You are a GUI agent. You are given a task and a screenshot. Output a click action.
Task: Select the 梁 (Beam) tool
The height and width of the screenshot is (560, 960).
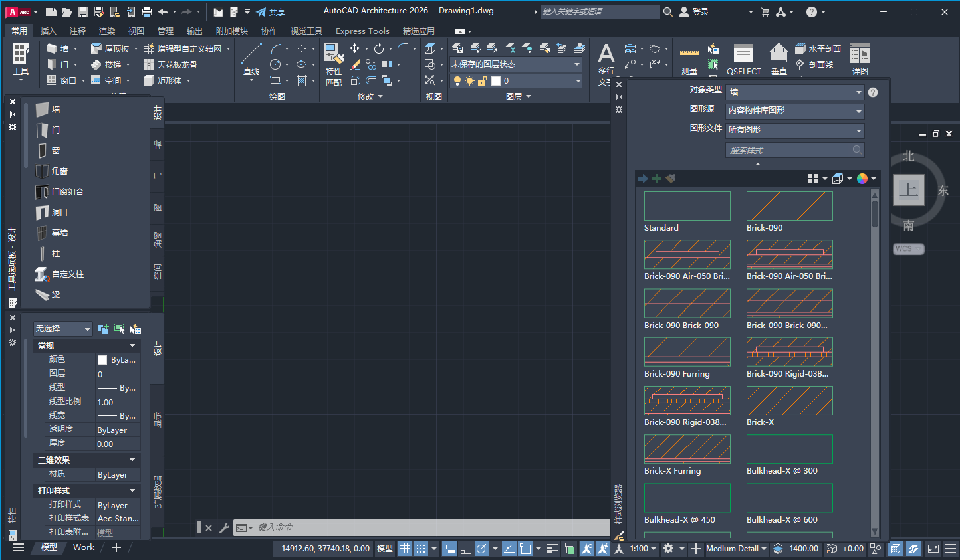(x=57, y=294)
